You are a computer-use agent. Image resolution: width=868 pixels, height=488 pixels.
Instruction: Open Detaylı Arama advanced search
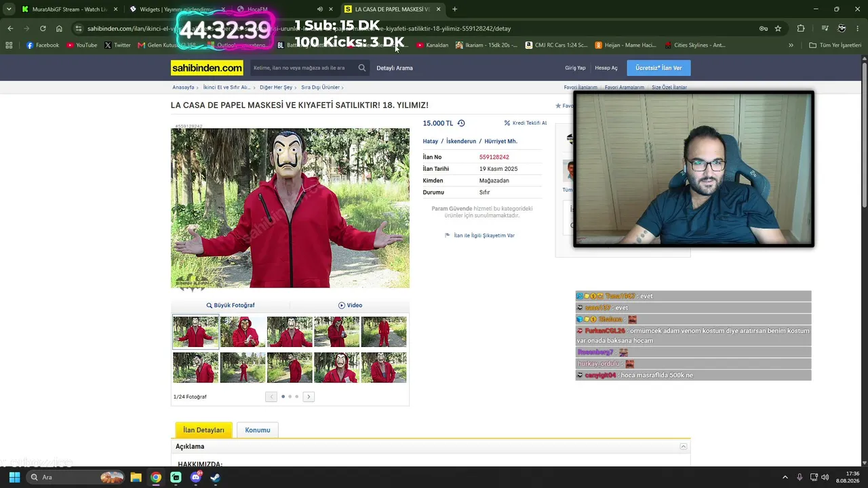click(395, 68)
